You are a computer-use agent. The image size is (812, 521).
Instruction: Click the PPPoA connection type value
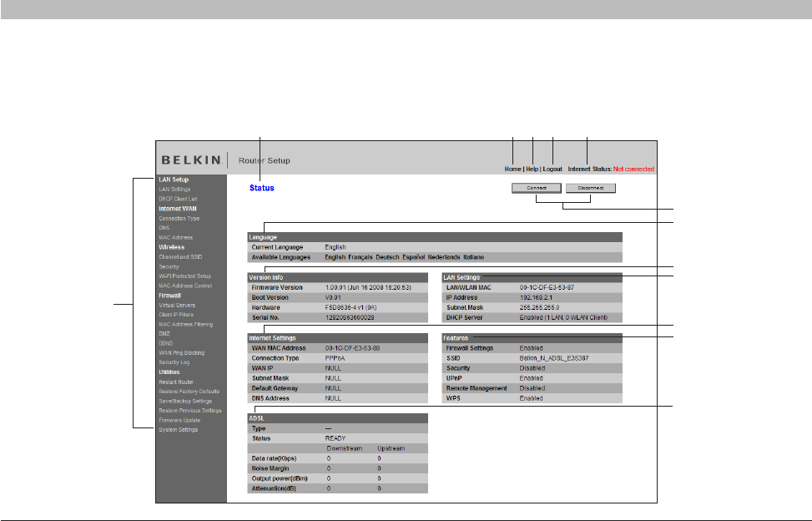pyautogui.click(x=335, y=358)
